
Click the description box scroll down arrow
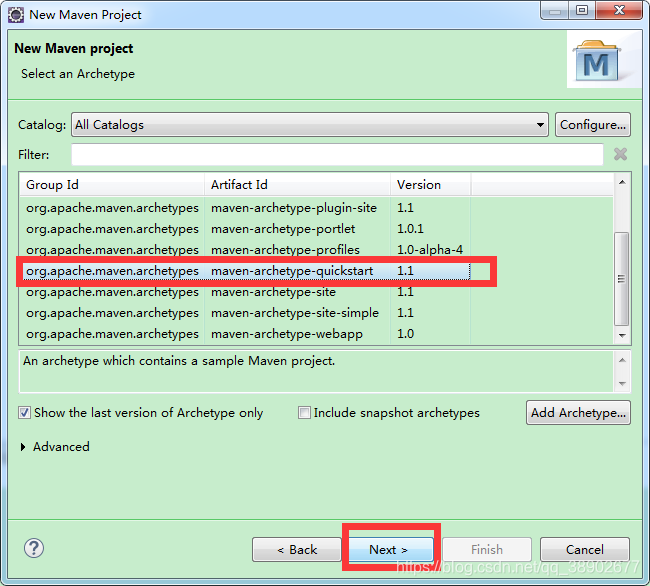coord(622,383)
